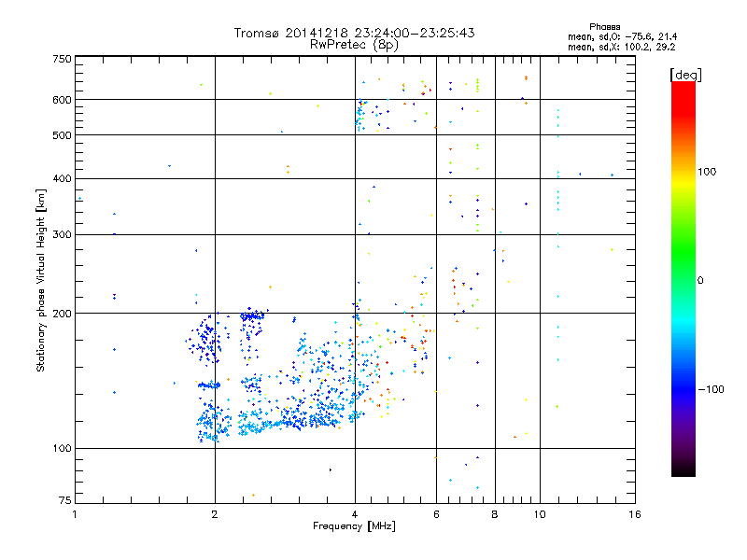Click the '100' colorbar tick label

point(707,172)
